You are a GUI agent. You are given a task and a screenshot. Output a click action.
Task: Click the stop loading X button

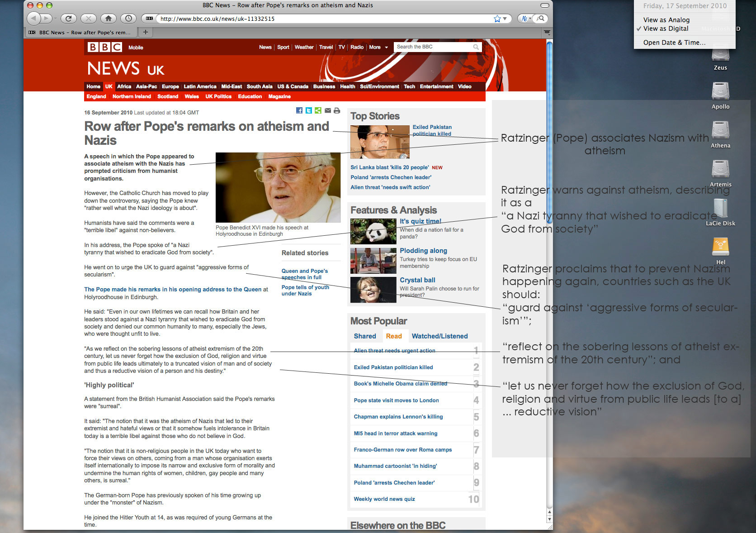click(88, 19)
